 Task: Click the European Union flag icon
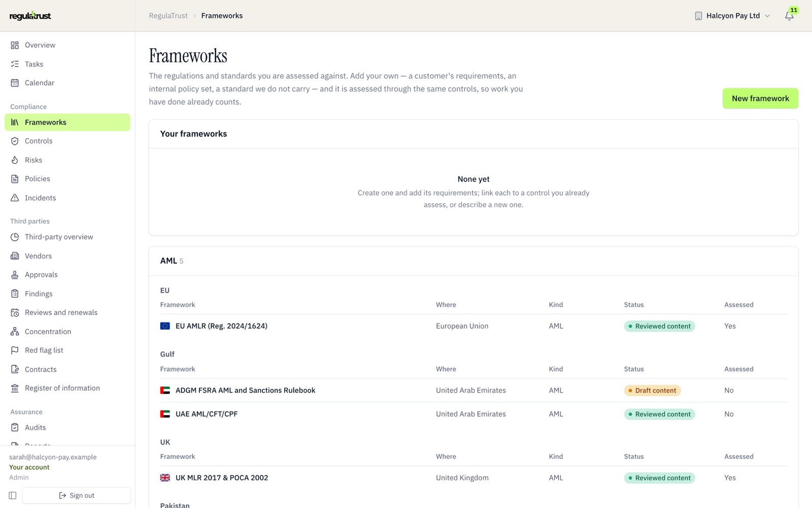pyautogui.click(x=165, y=326)
